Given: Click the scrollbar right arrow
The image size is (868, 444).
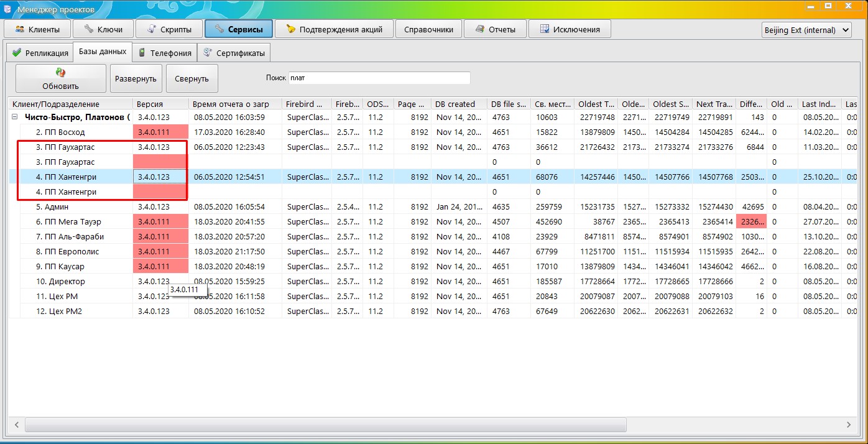Looking at the screenshot, I should (849, 425).
